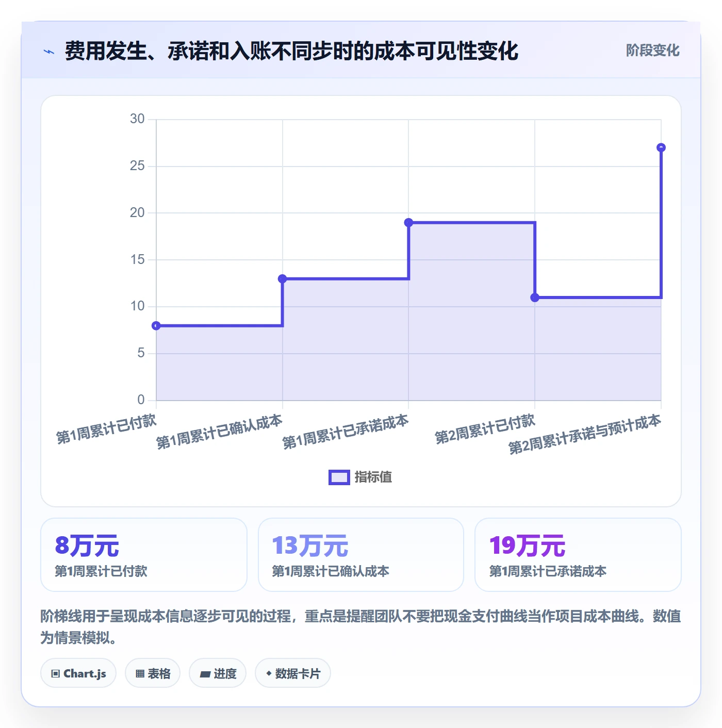
Task: Click the diamond icon in 数据卡片 chip
Action: pos(269,673)
